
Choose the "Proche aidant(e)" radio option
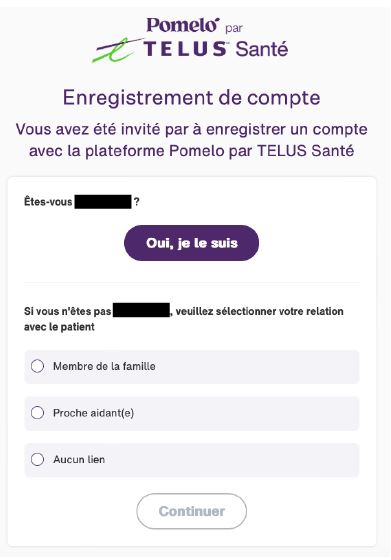[x=37, y=413]
